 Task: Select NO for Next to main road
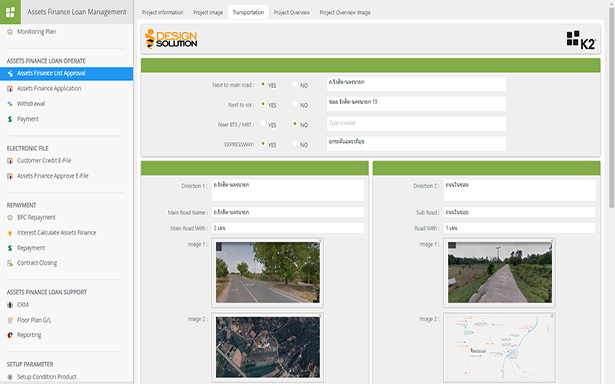pos(295,84)
